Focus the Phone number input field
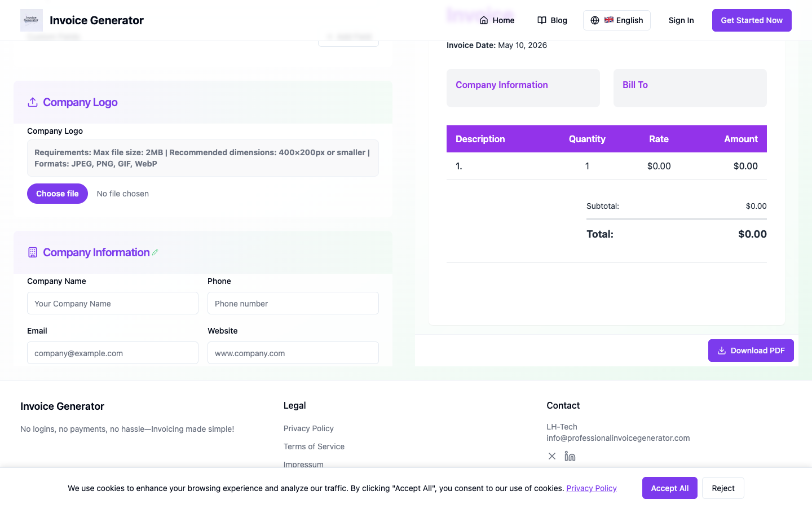The image size is (812, 508). 293,303
